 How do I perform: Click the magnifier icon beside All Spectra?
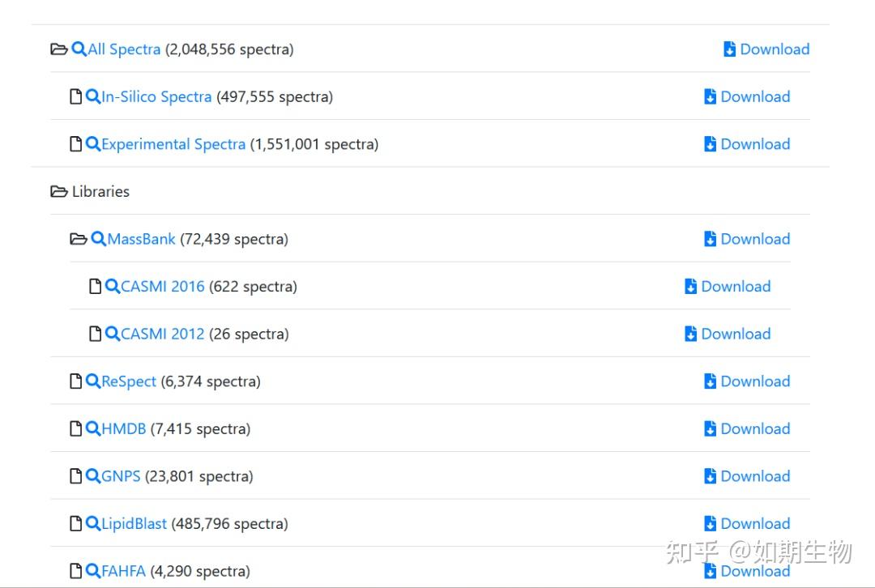click(79, 49)
